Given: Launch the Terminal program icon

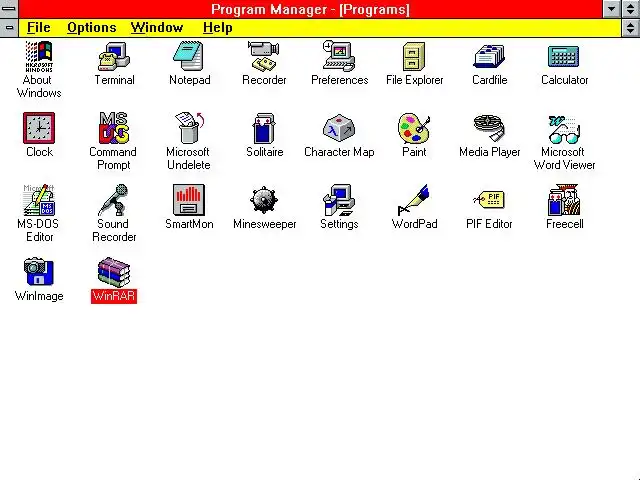Looking at the screenshot, I should [x=114, y=56].
